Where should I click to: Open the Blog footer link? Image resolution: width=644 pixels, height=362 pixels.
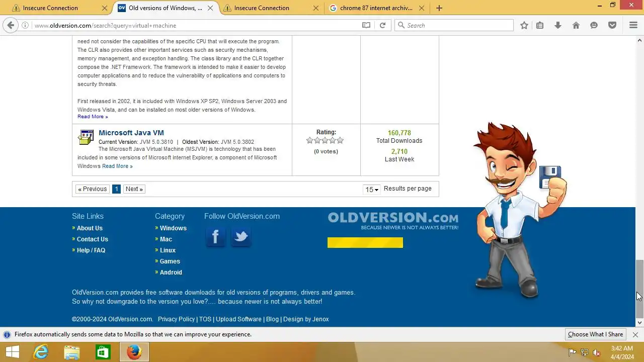(272, 319)
